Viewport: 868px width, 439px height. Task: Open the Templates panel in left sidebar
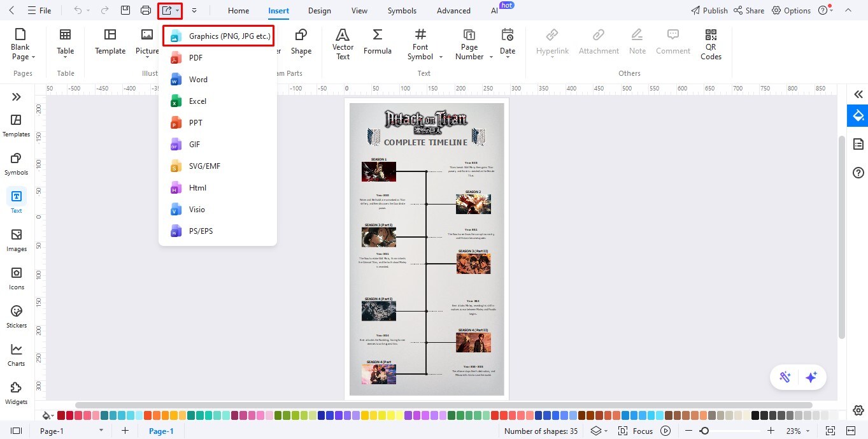click(17, 126)
